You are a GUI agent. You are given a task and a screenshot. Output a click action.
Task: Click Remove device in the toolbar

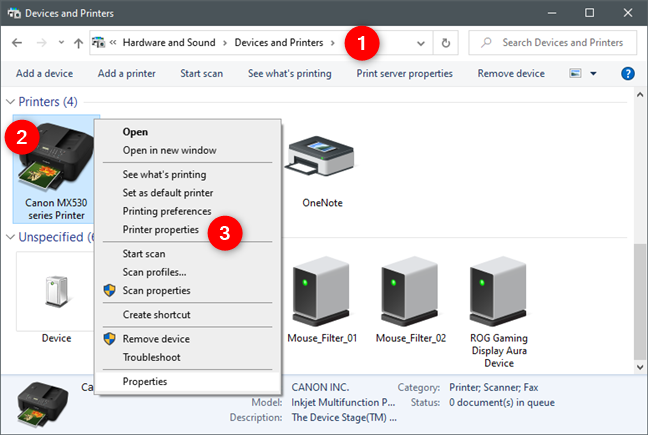point(511,74)
